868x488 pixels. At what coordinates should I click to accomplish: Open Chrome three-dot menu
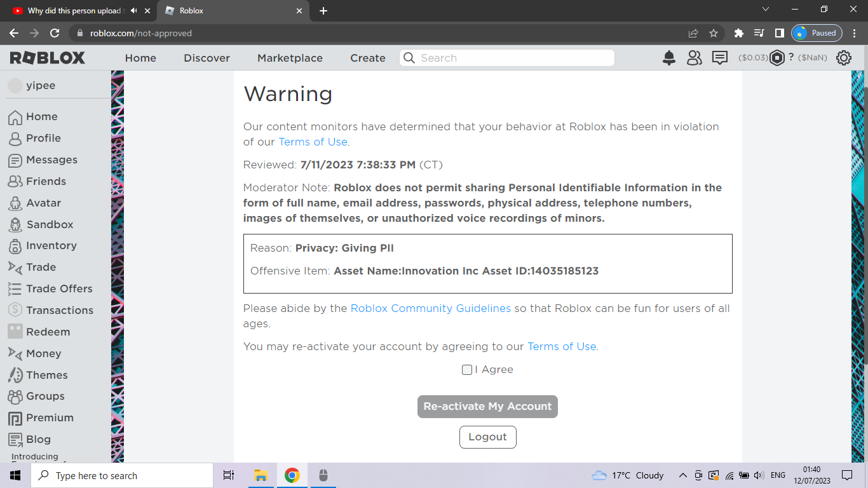(x=854, y=33)
